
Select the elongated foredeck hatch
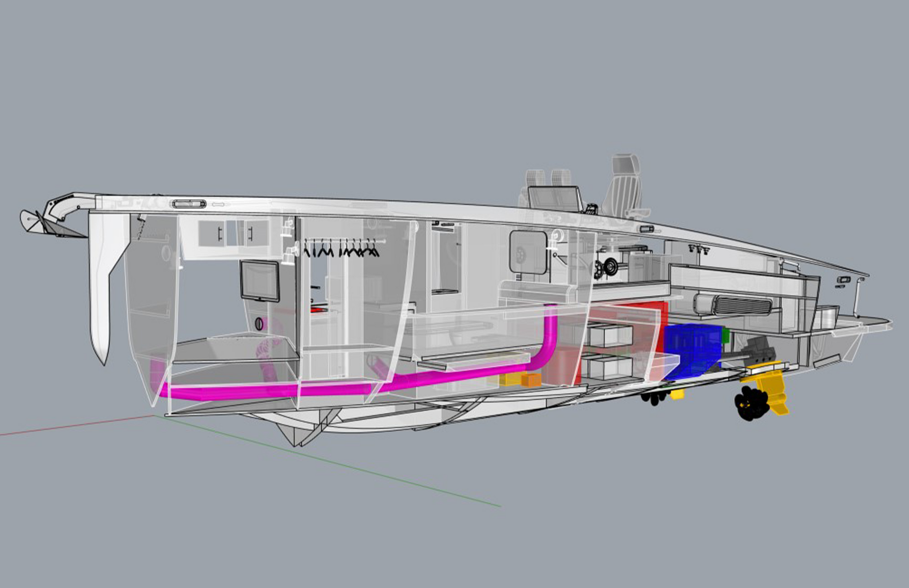(189, 204)
